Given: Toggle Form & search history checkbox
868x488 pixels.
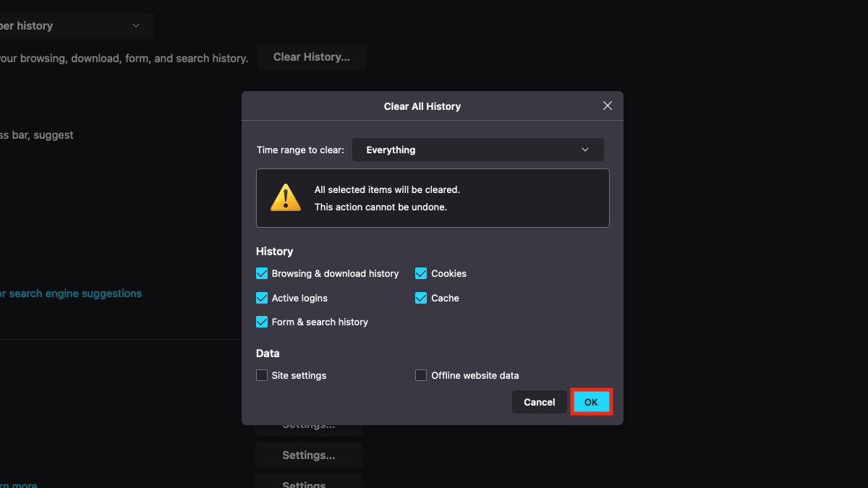Looking at the screenshot, I should pos(262,322).
